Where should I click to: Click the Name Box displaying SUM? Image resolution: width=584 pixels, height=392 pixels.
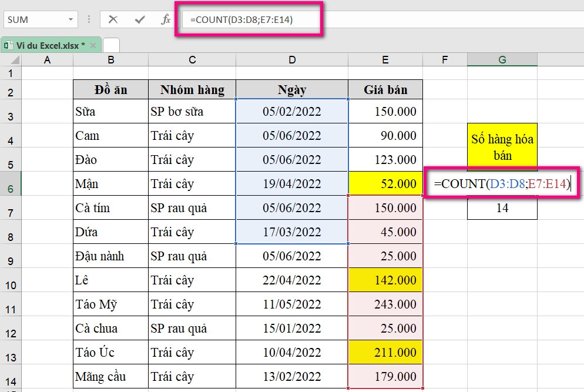click(35, 19)
